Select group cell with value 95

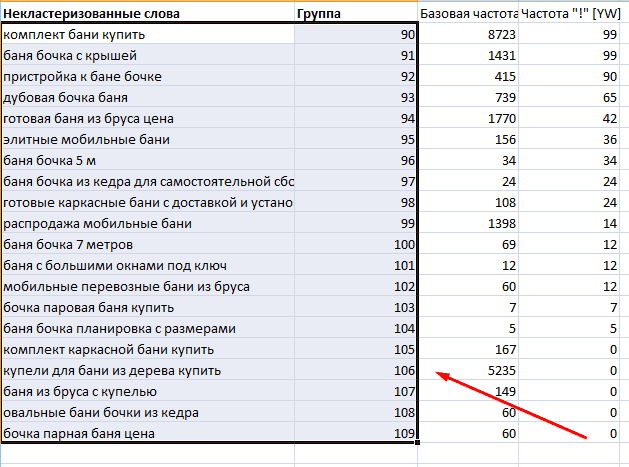coord(356,139)
